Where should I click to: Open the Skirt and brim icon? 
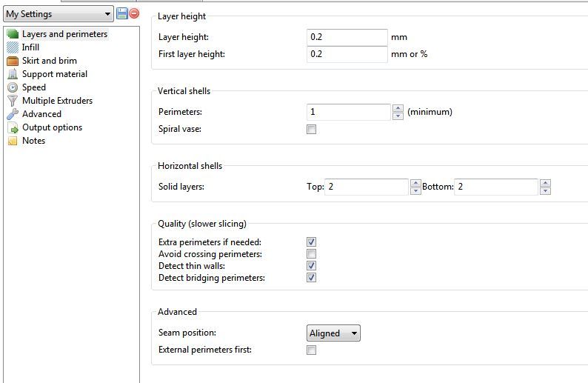(x=13, y=61)
